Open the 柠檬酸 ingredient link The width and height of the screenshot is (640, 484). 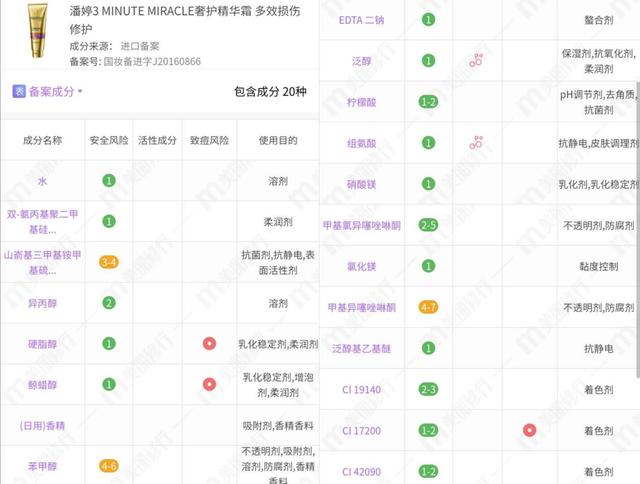tap(362, 102)
